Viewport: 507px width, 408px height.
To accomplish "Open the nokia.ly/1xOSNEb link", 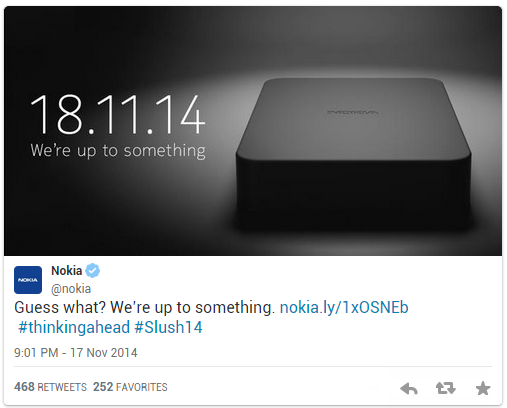I will coord(344,307).
